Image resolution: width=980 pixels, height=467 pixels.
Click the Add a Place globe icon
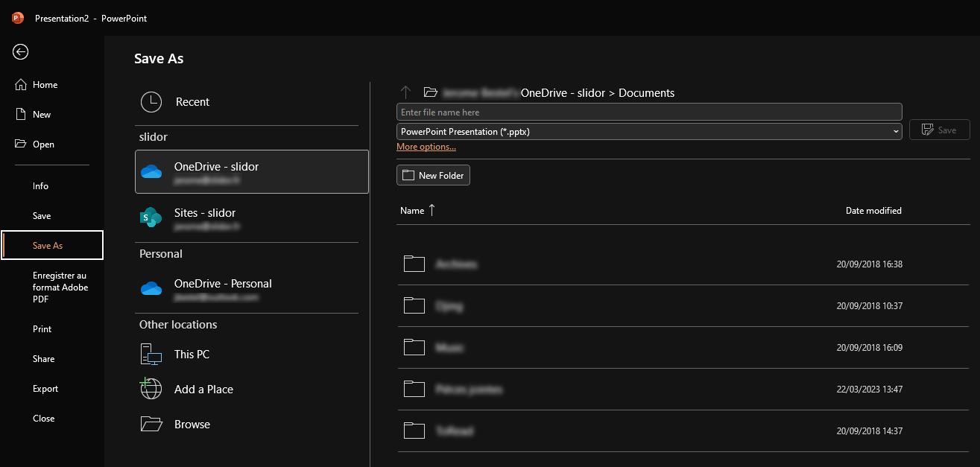151,389
